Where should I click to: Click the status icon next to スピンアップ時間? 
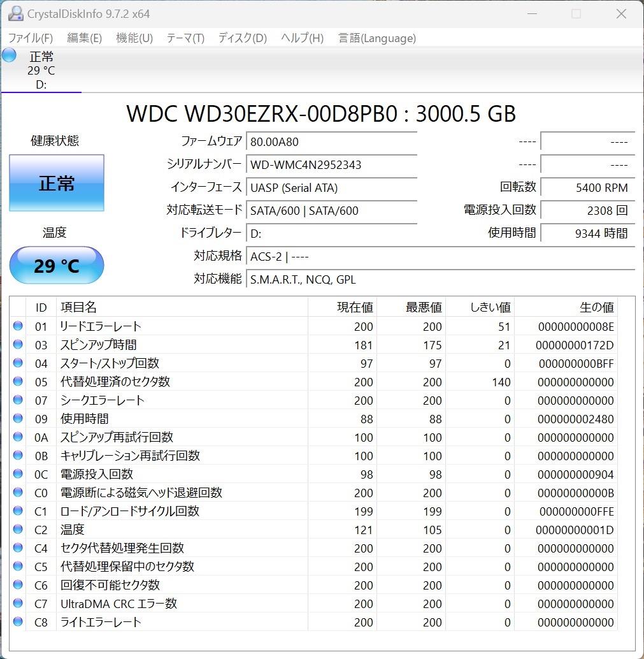tap(19, 345)
